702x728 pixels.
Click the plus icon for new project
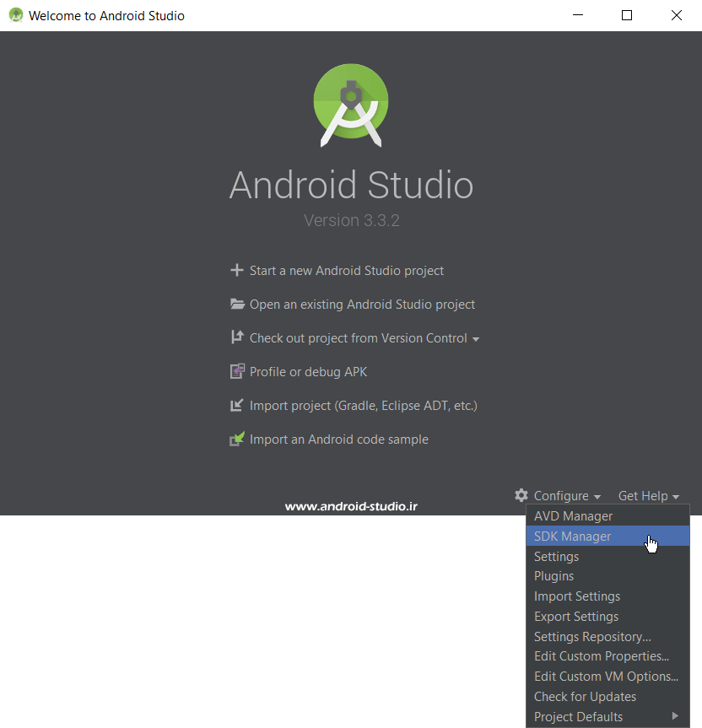pos(237,270)
